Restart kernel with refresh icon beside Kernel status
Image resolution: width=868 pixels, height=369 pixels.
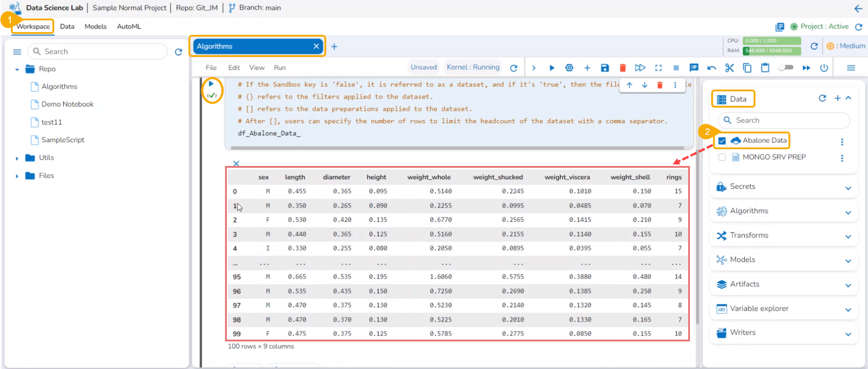514,68
